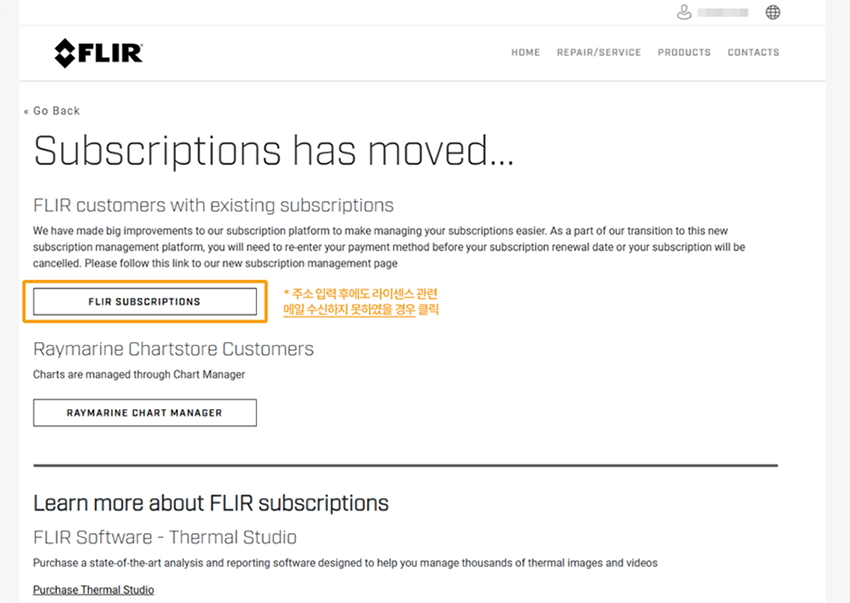Image resolution: width=850 pixels, height=603 pixels.
Task: Open the REPAIR/SERVICE menu
Action: coord(598,52)
